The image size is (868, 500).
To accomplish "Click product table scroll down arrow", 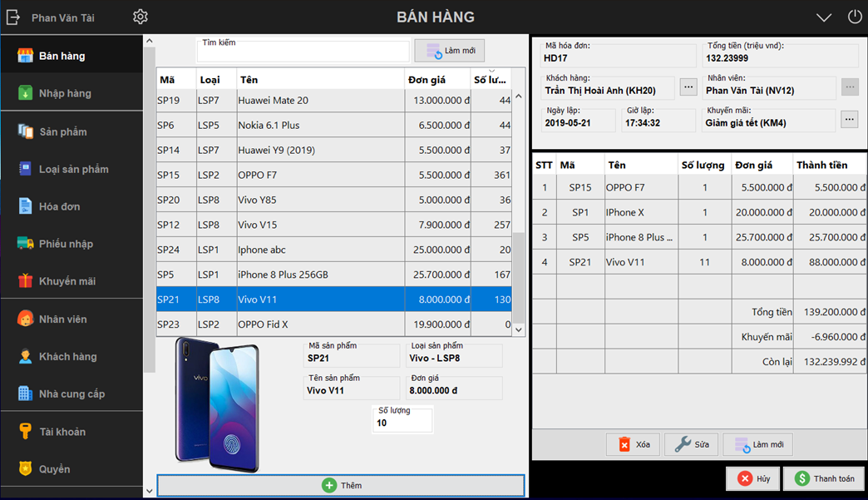I will click(519, 329).
